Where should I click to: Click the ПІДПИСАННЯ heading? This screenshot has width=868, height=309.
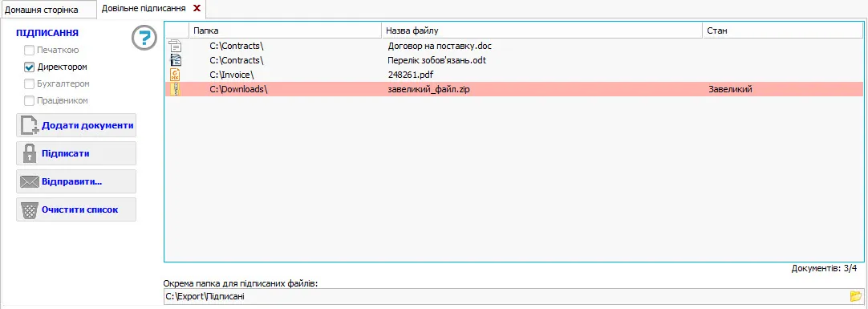point(47,33)
